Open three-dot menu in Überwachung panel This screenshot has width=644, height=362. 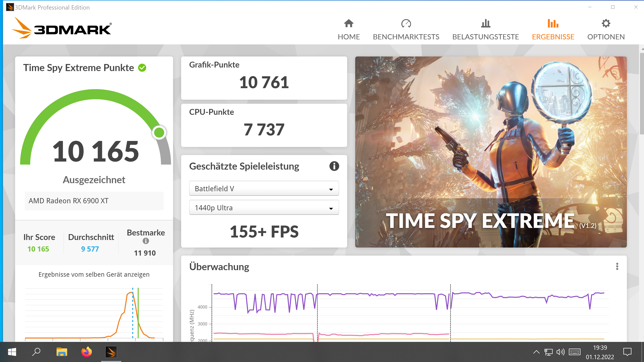click(617, 266)
